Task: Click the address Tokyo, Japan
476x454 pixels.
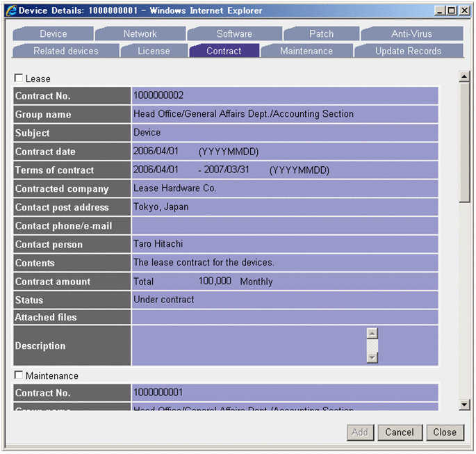Action: pos(161,206)
